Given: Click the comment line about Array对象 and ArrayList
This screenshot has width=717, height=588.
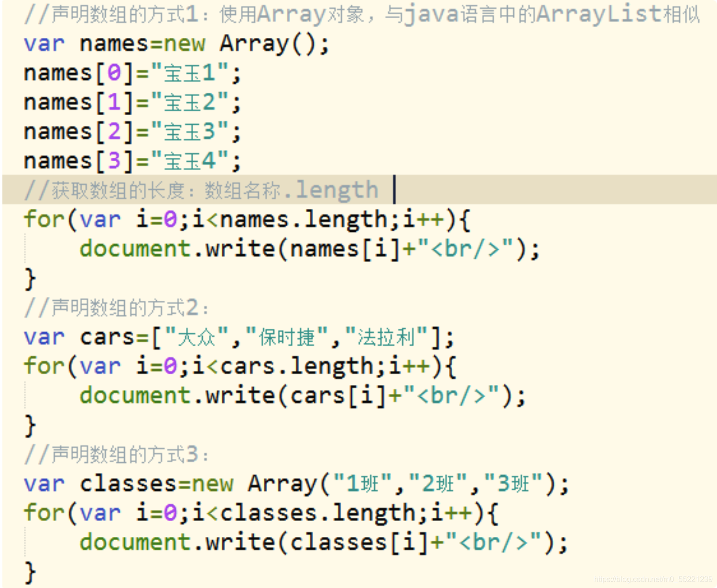Looking at the screenshot, I should coord(362,14).
